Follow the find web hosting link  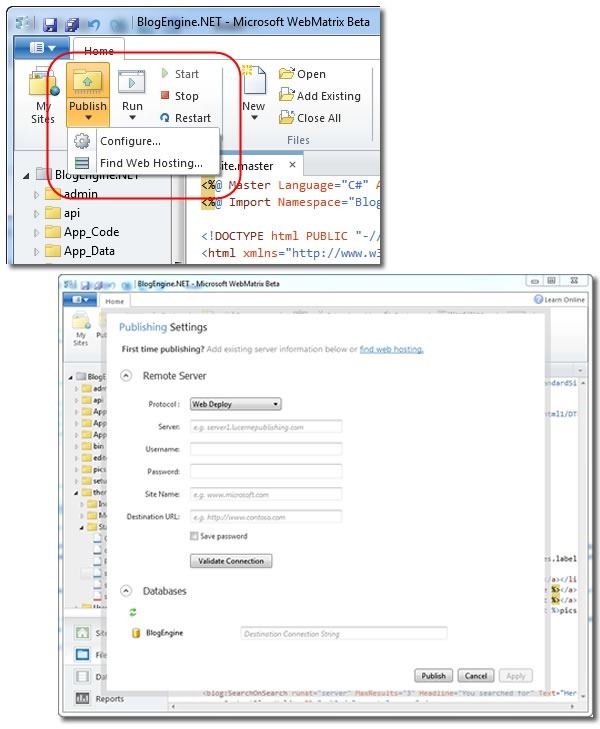tap(391, 349)
